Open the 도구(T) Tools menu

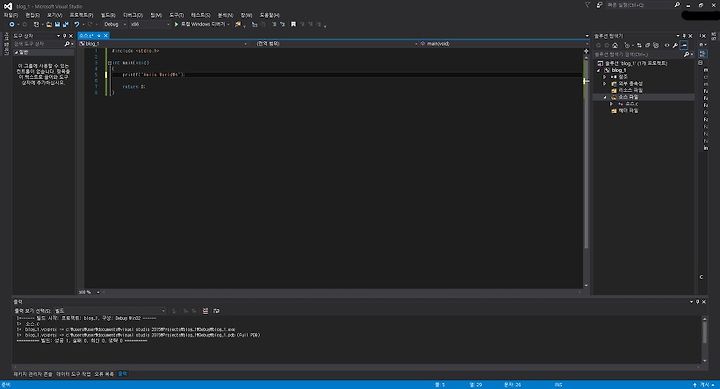[x=176, y=15]
